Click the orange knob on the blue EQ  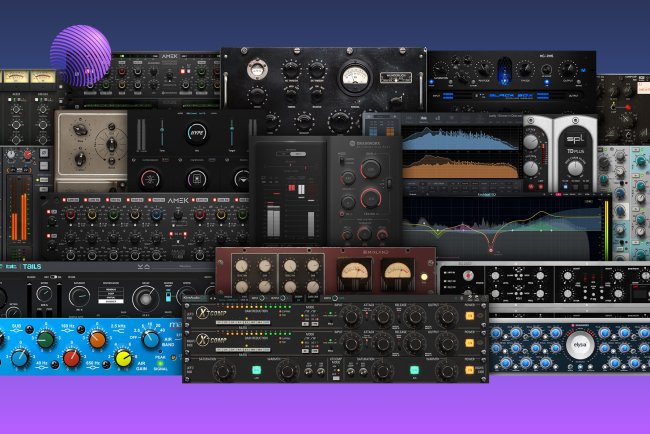[97, 339]
